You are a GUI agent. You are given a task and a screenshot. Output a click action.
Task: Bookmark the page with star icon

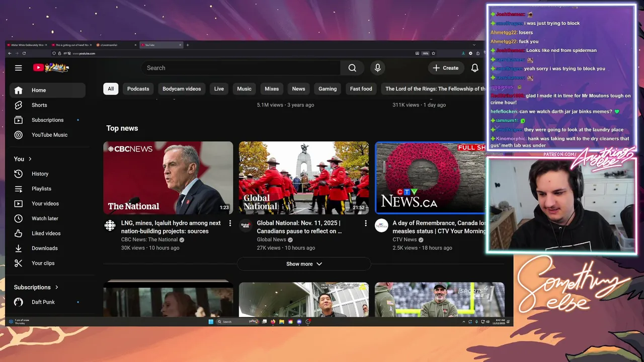click(x=433, y=53)
